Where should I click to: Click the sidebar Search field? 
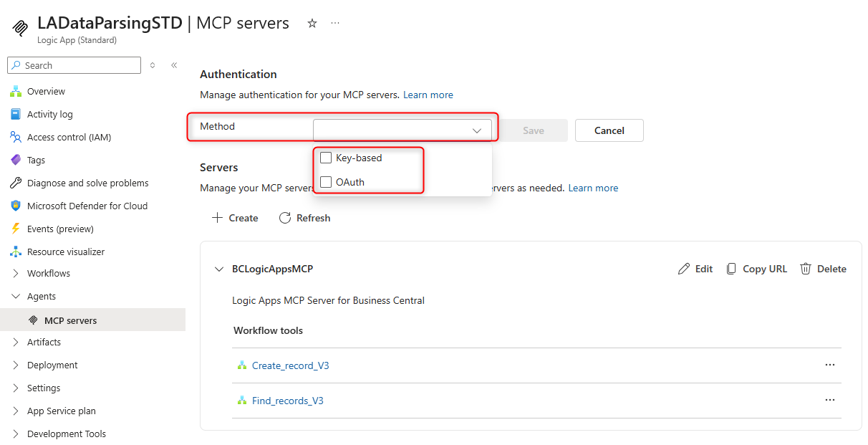[74, 65]
